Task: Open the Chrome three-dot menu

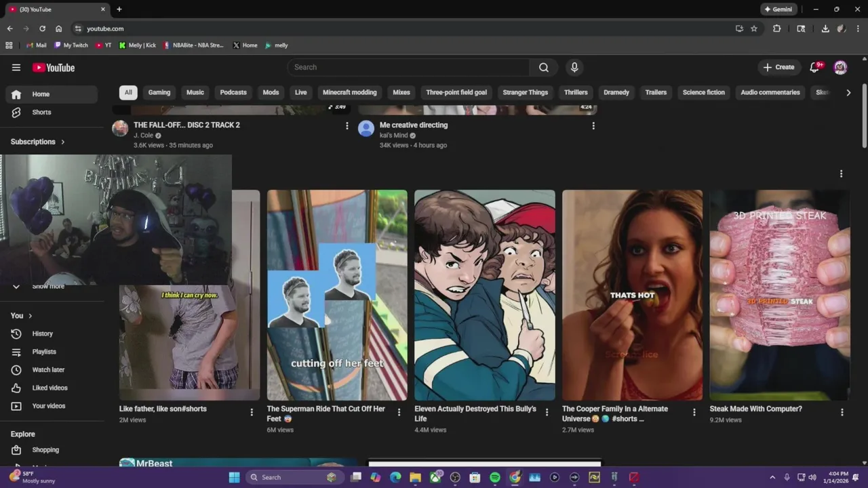Action: 859,28
